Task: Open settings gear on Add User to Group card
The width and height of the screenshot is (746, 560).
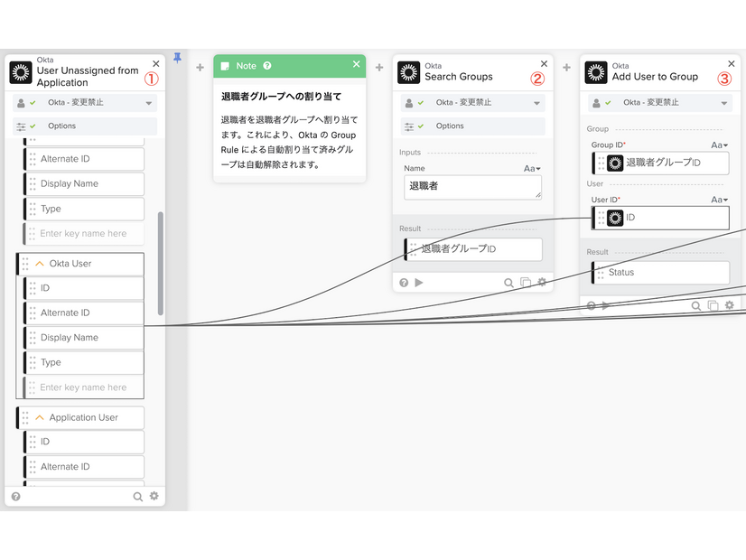Action: click(x=729, y=304)
